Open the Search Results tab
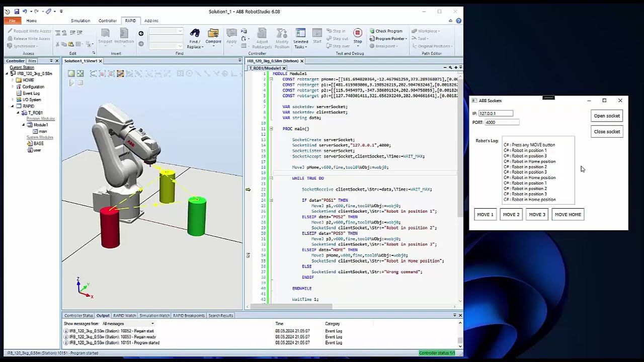 pyautogui.click(x=221, y=315)
